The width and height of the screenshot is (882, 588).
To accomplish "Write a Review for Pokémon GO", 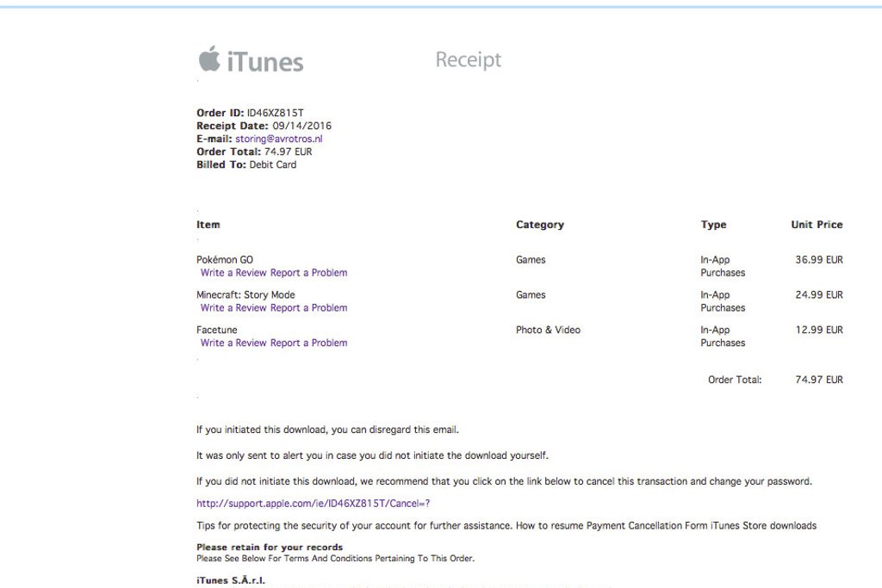I will point(233,273).
